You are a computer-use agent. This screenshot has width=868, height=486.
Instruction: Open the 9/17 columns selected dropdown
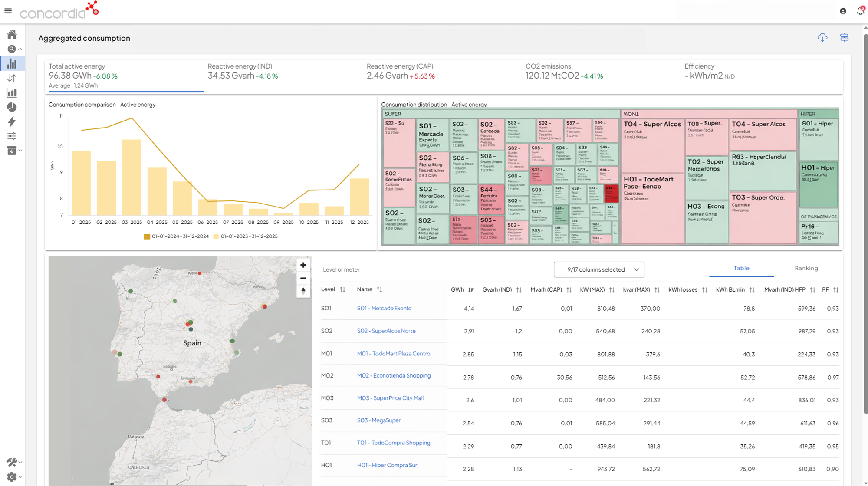tap(598, 269)
